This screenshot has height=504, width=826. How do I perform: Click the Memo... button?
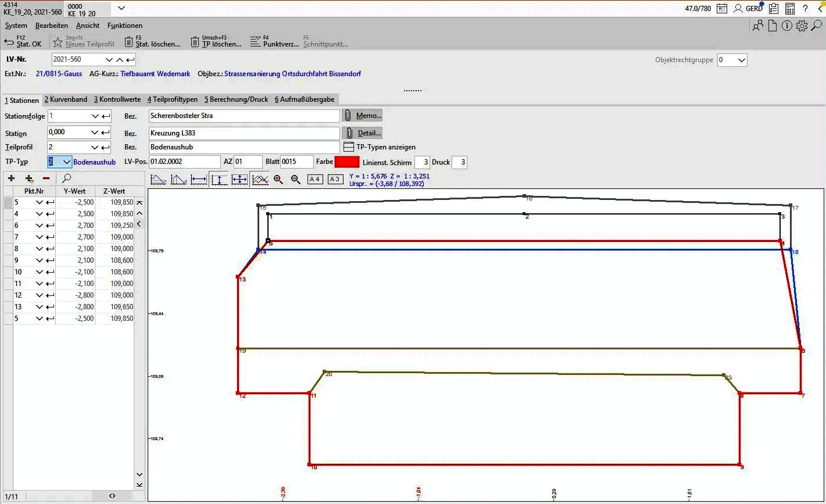coord(363,116)
